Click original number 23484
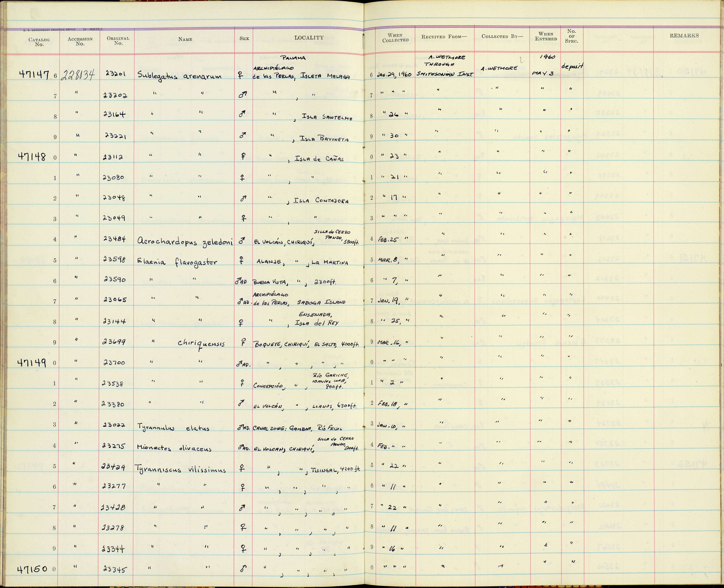724x588 pixels. [115, 239]
